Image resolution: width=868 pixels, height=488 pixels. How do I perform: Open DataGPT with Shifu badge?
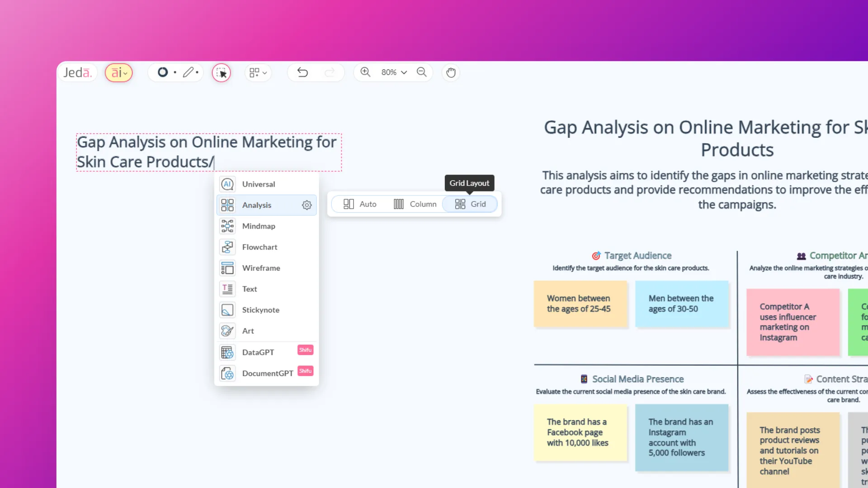pos(258,352)
